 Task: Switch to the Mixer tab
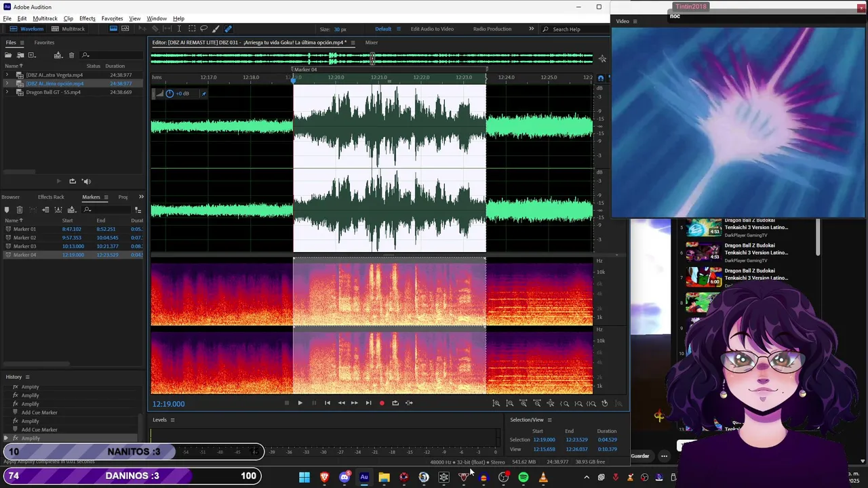click(372, 43)
